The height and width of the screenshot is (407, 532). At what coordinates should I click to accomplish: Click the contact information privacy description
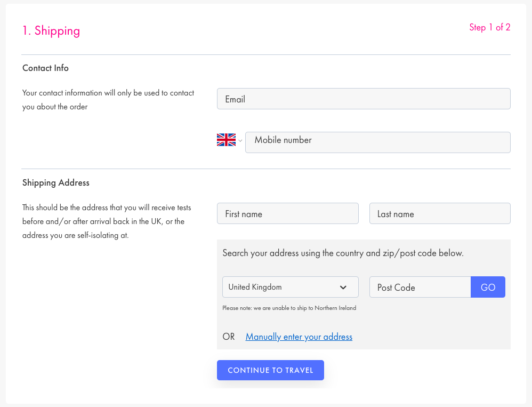pyautogui.click(x=108, y=100)
